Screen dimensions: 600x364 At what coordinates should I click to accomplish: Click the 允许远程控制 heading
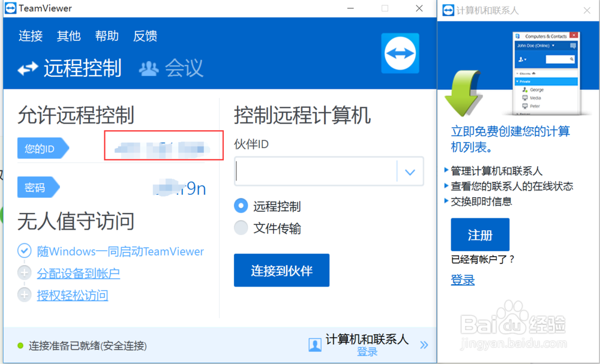coord(76,115)
